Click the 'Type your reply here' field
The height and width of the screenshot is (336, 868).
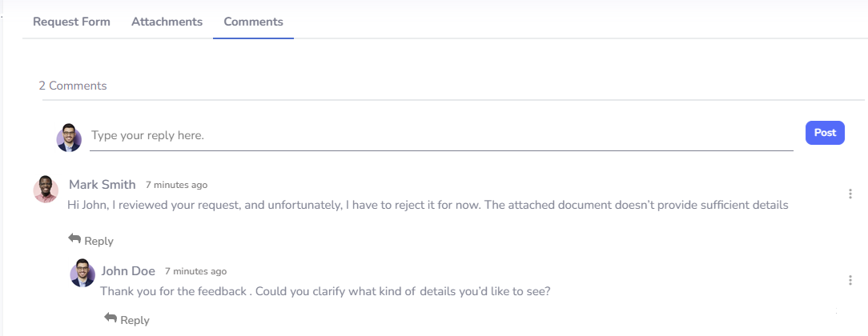tap(440, 135)
